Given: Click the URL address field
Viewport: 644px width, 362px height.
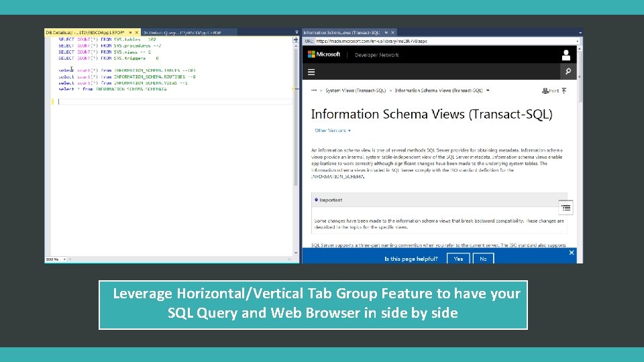Looking at the screenshot, I should coord(445,41).
